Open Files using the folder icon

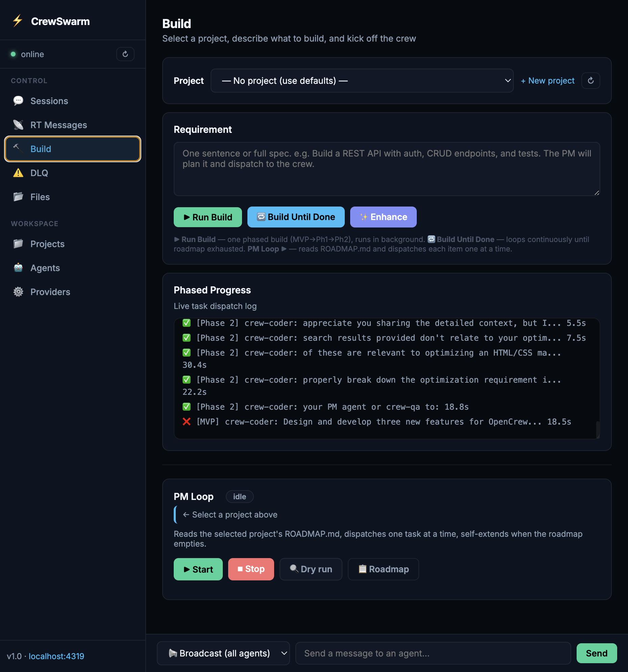pyautogui.click(x=18, y=197)
